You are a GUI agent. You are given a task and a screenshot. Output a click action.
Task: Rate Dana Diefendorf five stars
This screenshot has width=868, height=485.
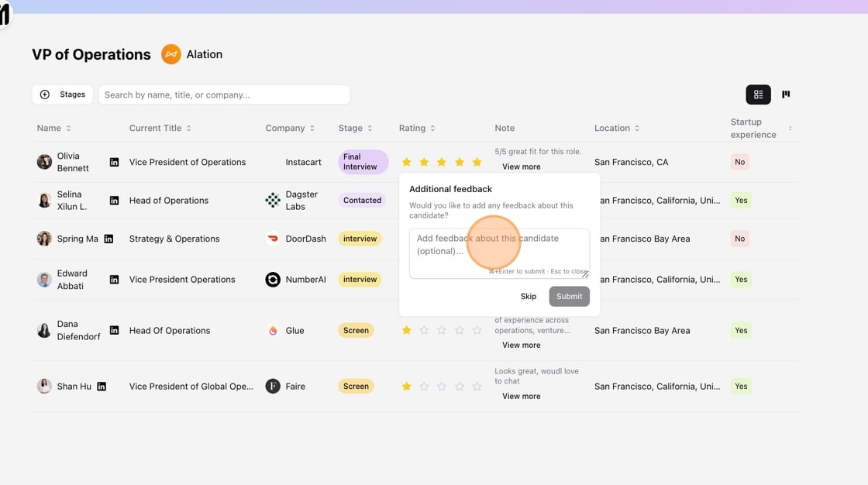click(477, 331)
